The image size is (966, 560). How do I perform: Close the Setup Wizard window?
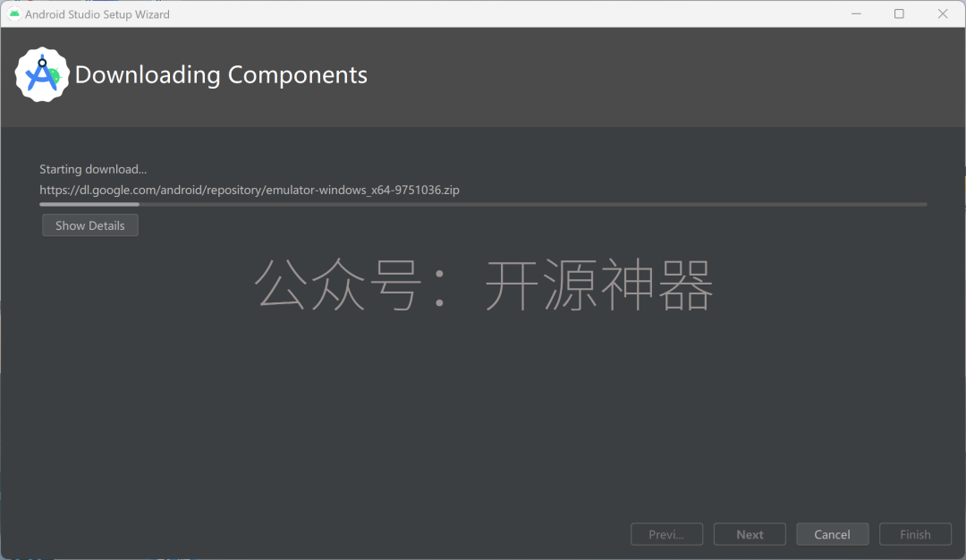point(943,13)
